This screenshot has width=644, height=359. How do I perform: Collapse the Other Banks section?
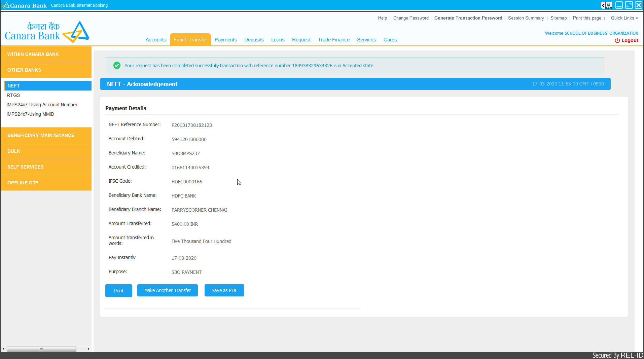click(46, 70)
